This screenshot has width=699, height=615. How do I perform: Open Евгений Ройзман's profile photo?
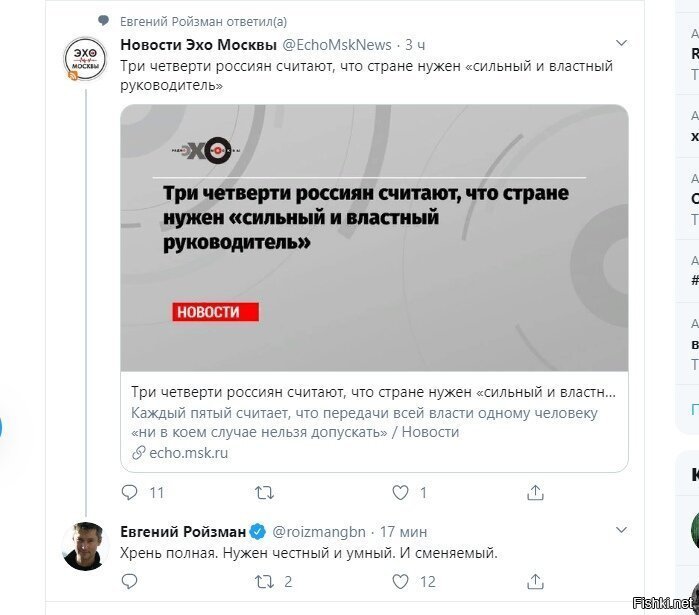[85, 546]
